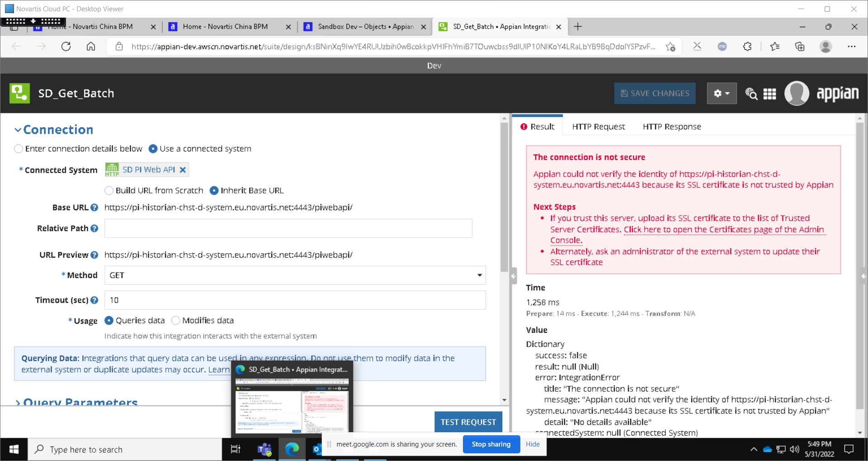Choose Build URL from Scratch
This screenshot has width=868, height=461.
(109, 190)
